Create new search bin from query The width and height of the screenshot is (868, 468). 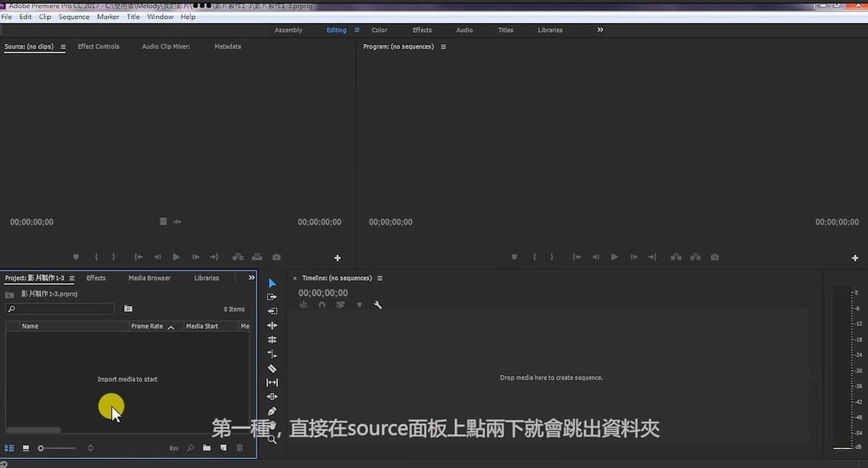click(x=128, y=309)
